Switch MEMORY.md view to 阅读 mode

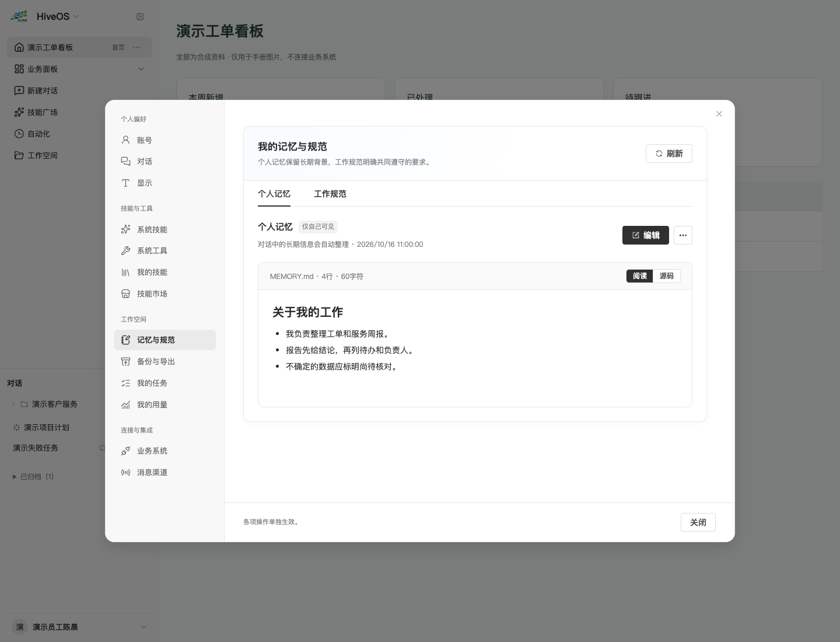click(640, 276)
